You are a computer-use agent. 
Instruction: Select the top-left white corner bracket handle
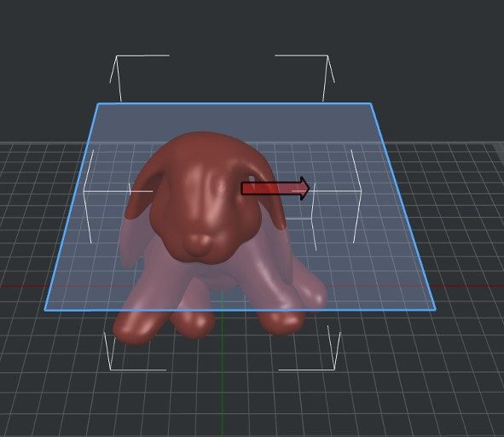point(139,79)
